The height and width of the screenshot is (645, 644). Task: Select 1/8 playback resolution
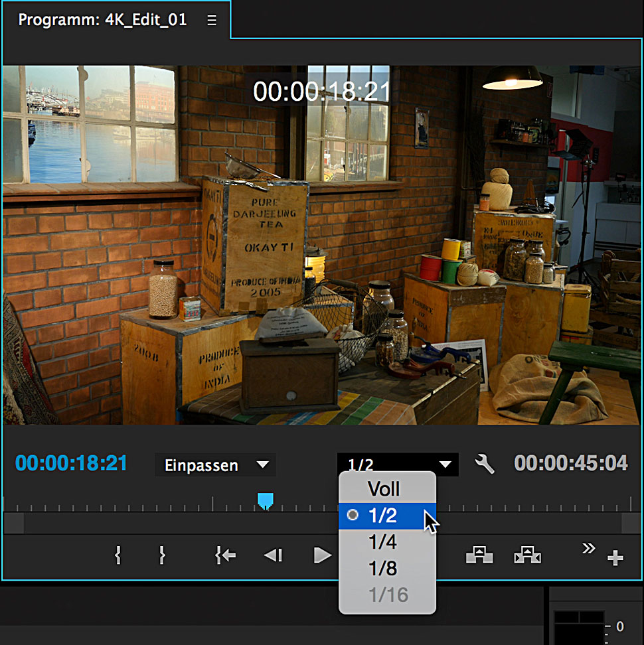(382, 569)
